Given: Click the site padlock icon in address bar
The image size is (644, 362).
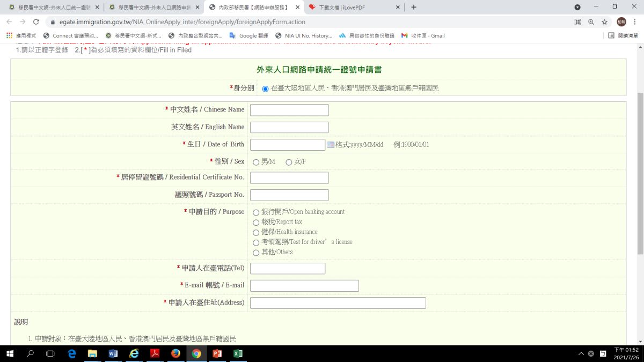Looking at the screenshot, I should 52,22.
